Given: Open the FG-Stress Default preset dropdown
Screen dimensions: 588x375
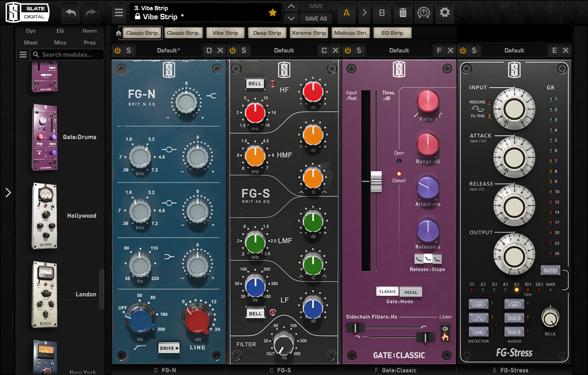Looking at the screenshot, I should (x=514, y=50).
